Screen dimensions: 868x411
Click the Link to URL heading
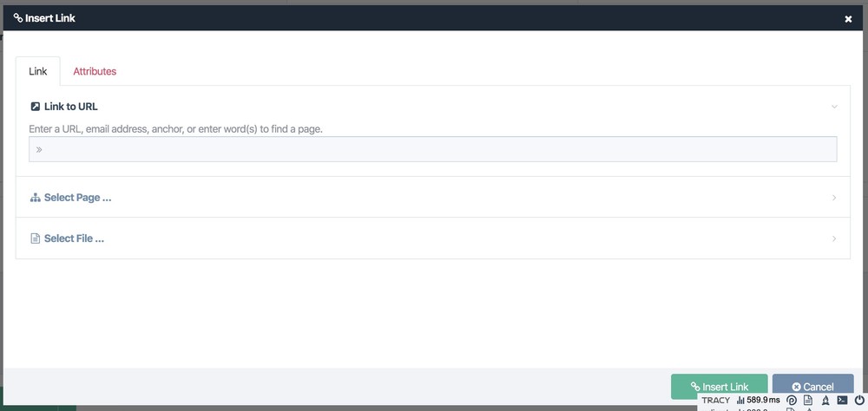coord(71,106)
